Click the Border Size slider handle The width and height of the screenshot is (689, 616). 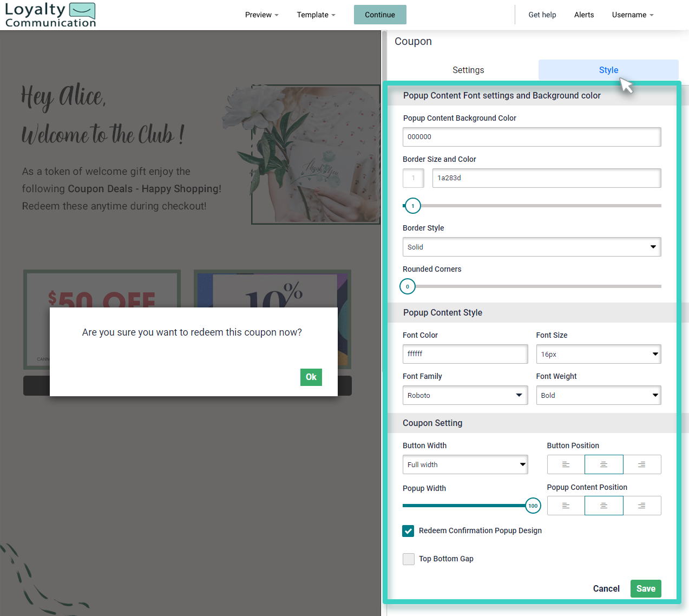tap(413, 206)
